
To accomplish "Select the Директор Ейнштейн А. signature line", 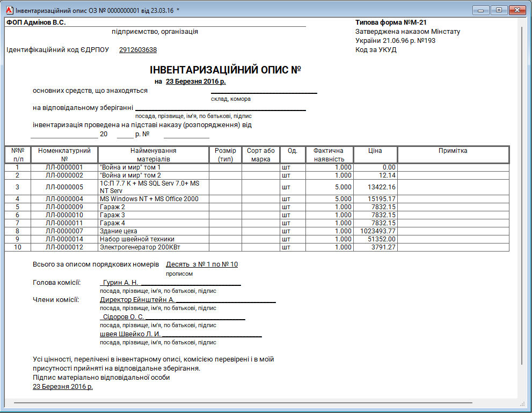I will pos(137,300).
